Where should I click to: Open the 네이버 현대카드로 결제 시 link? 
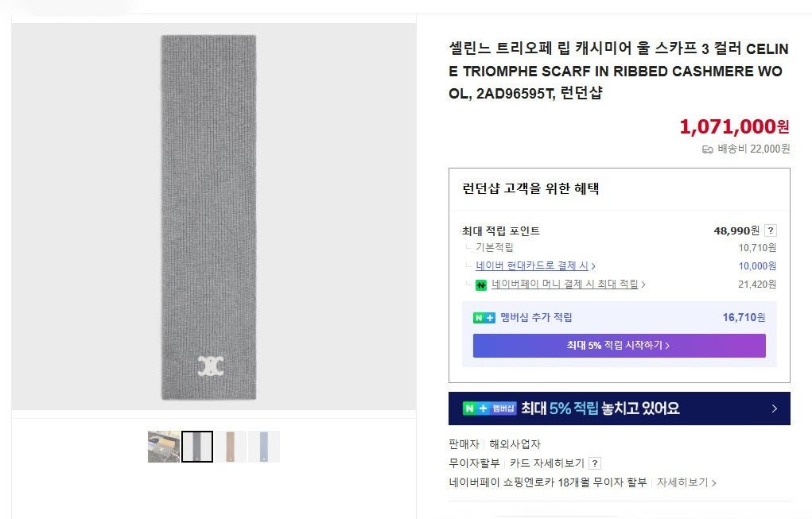point(532,265)
